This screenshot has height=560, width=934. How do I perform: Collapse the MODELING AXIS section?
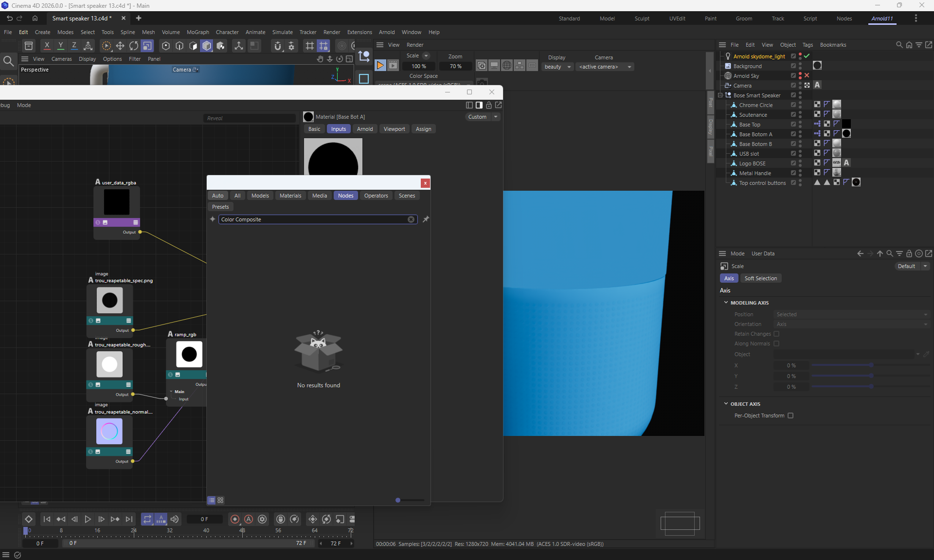coord(726,303)
